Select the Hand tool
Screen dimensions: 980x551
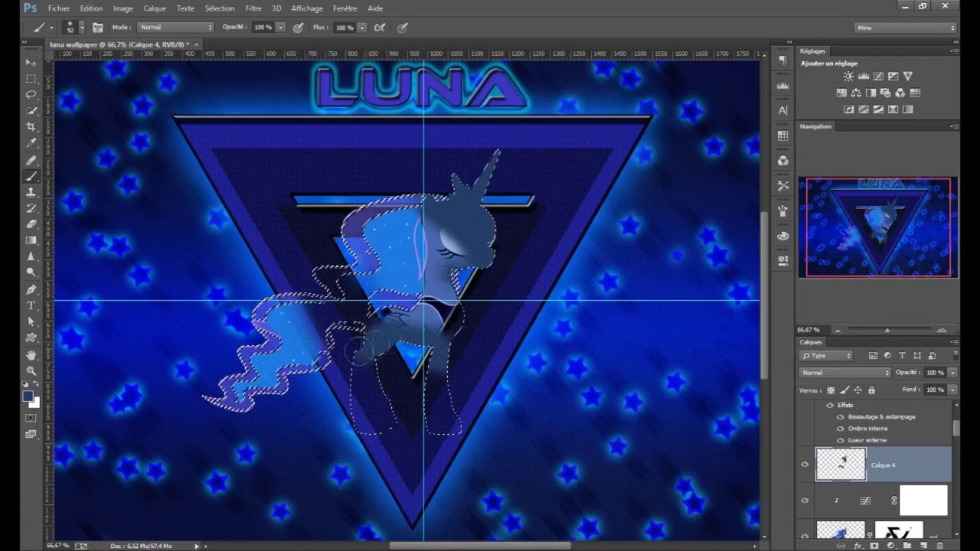point(31,354)
